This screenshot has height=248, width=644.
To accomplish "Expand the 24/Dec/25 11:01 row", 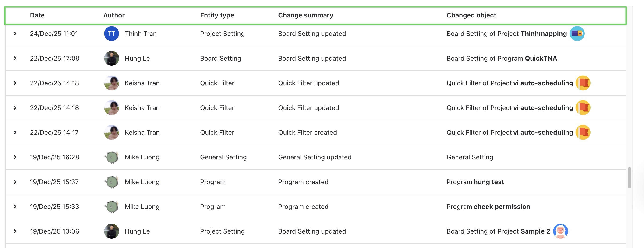I will (x=15, y=33).
